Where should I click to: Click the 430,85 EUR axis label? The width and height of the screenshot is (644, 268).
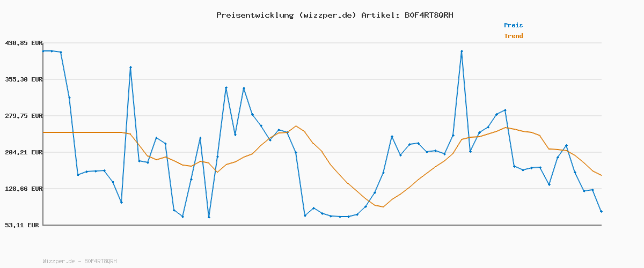point(24,43)
